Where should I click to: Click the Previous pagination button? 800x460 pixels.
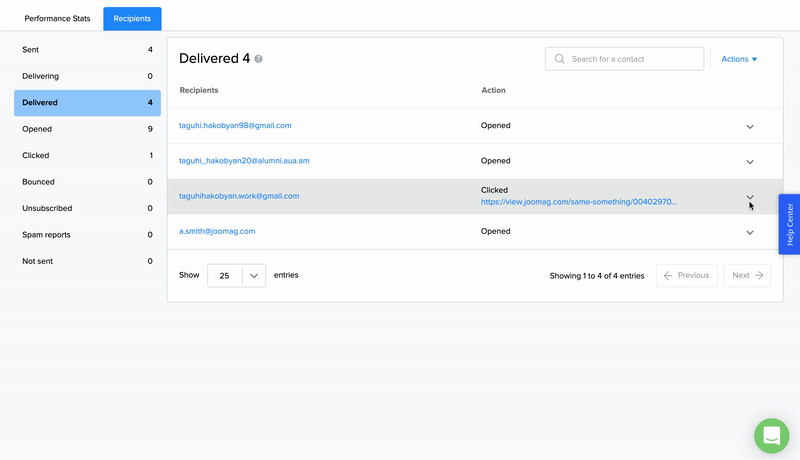(686, 275)
